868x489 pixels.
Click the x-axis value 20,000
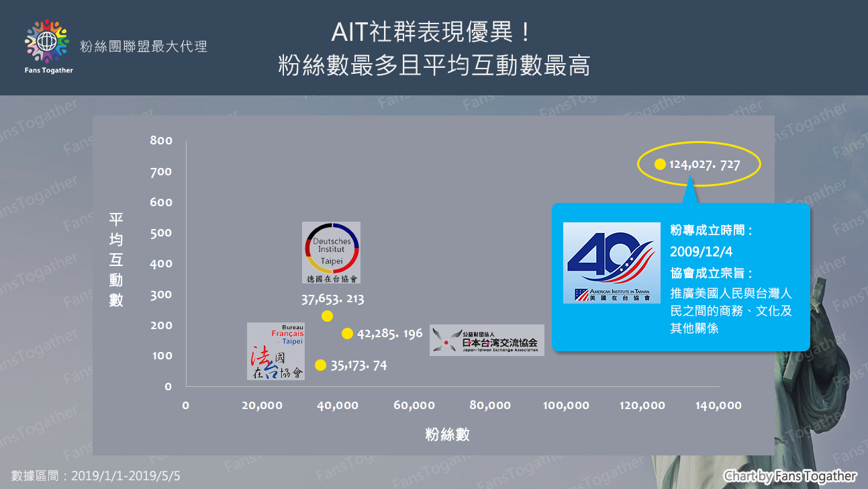point(262,406)
